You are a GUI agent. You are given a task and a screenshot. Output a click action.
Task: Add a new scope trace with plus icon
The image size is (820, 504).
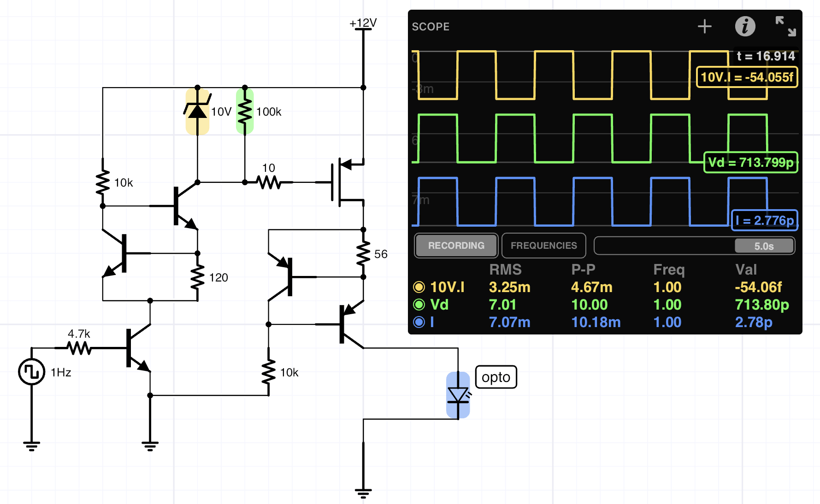[704, 26]
